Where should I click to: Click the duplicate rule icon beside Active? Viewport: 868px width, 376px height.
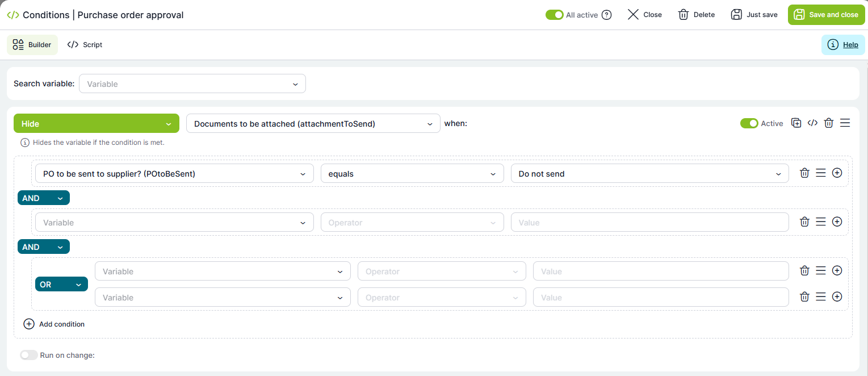coord(796,123)
